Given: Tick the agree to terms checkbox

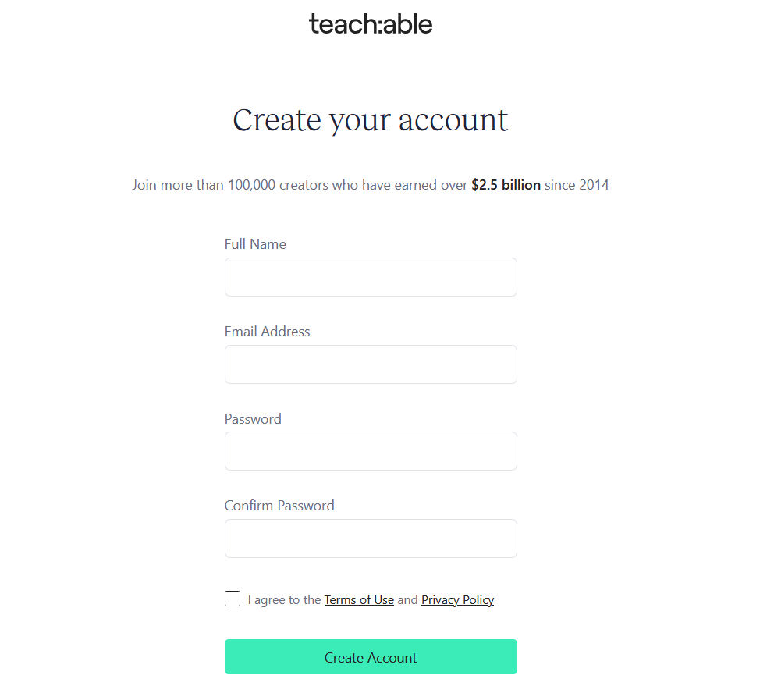Looking at the screenshot, I should (233, 599).
